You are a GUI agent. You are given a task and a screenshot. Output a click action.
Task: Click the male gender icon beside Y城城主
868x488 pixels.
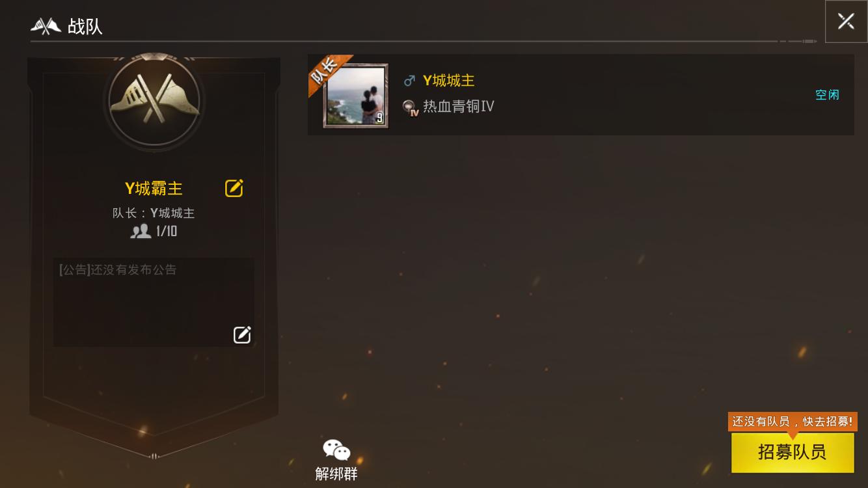[409, 81]
